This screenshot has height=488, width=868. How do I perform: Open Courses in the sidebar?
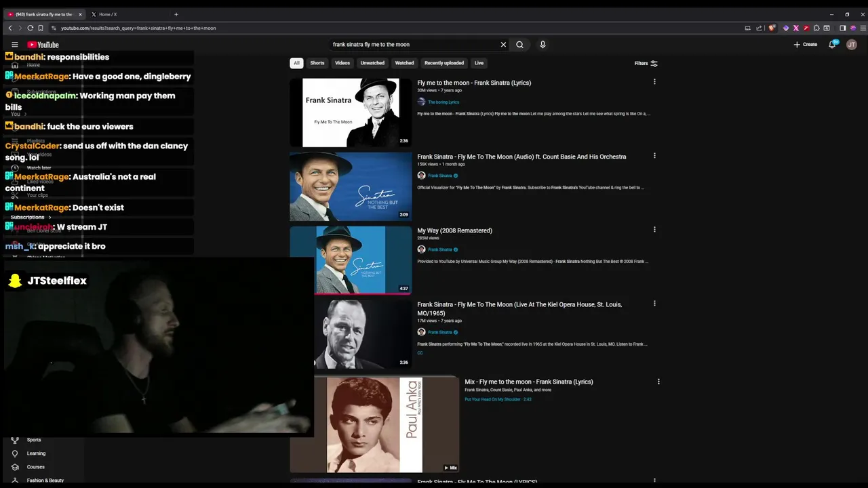(x=35, y=467)
